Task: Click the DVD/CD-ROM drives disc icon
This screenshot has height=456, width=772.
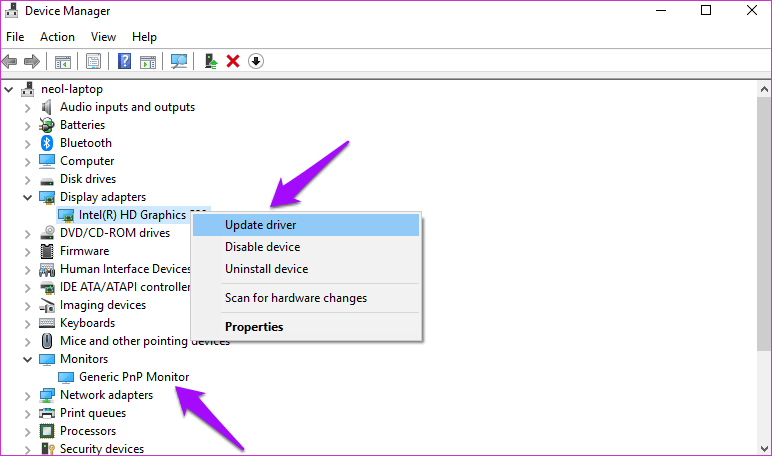Action: (47, 232)
